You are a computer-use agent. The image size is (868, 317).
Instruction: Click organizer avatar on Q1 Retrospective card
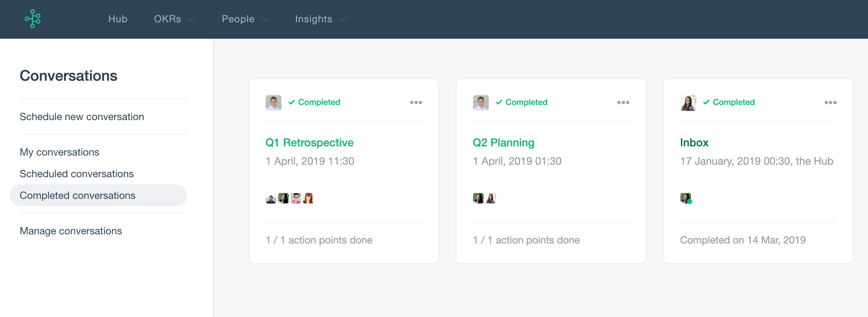point(273,103)
